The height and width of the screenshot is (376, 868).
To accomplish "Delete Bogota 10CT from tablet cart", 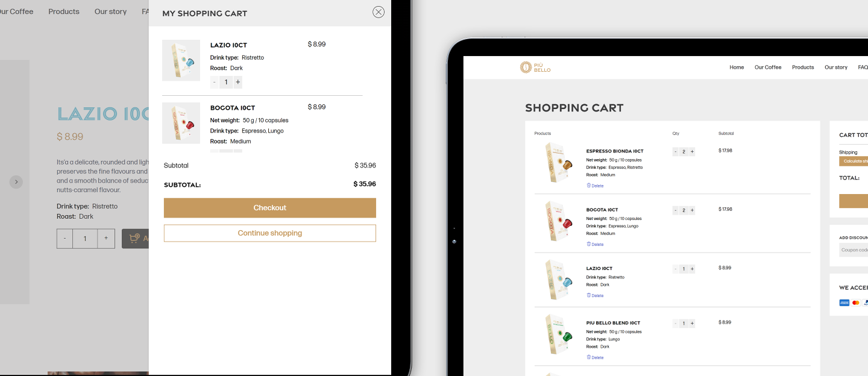I will [595, 244].
